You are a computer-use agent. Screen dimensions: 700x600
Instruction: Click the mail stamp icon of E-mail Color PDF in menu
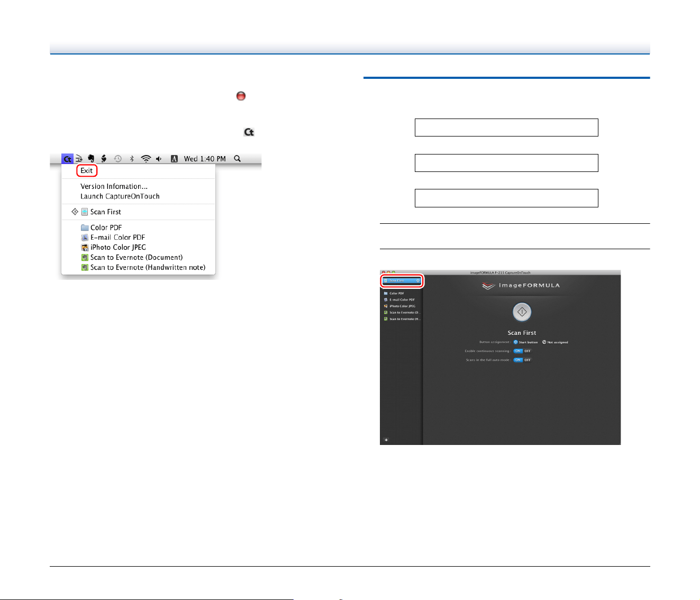85,238
